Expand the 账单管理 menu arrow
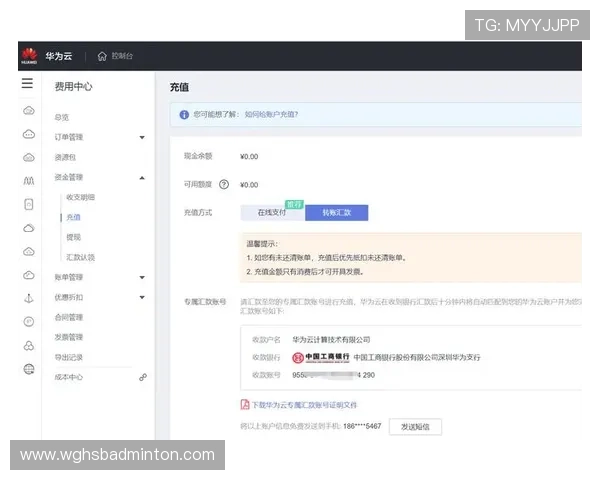Screen dimensions: 600x480 coord(142,278)
